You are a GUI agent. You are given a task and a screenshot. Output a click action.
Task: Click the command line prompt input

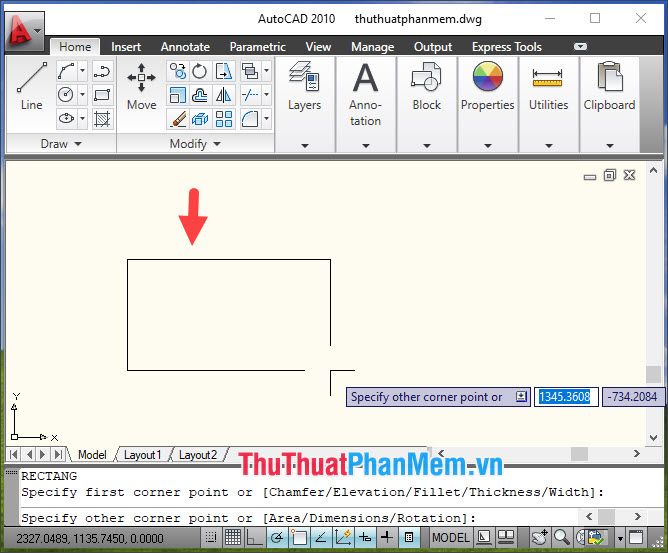298,518
